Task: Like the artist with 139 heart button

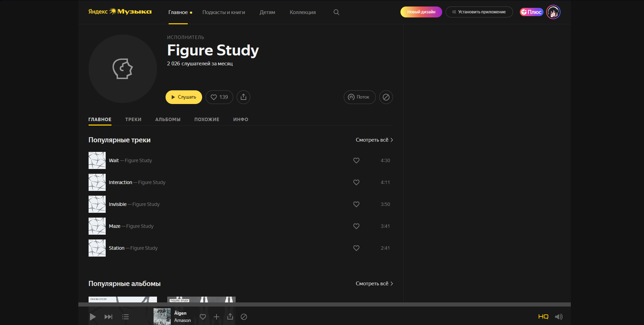Action: click(219, 97)
